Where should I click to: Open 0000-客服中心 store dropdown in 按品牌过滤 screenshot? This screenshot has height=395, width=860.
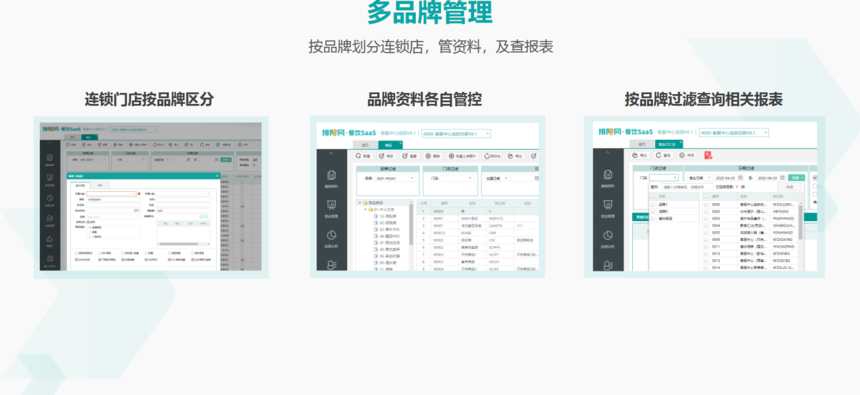coord(734,133)
